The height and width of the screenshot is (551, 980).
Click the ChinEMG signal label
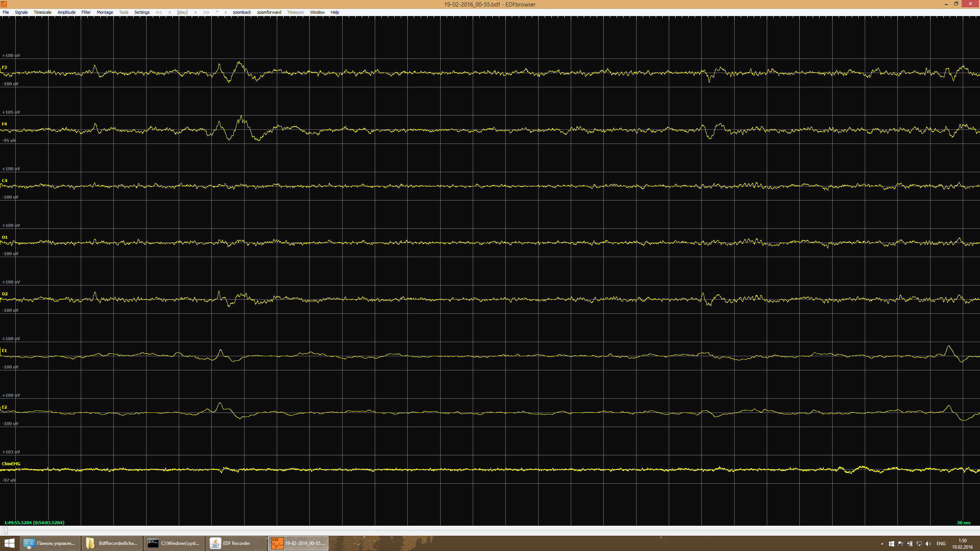(x=11, y=464)
